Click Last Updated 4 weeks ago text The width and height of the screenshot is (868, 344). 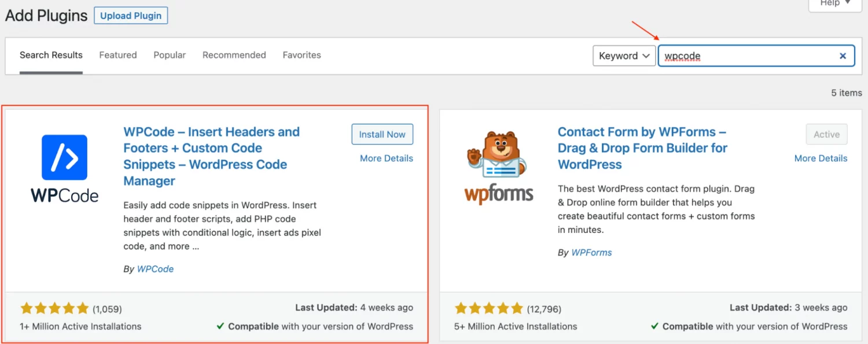pos(354,308)
